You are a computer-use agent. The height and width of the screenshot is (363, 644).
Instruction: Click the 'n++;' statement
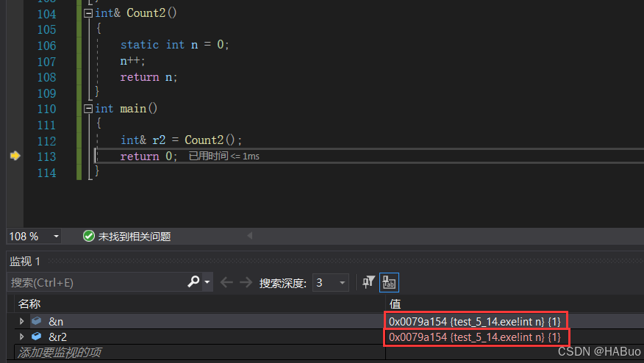[132, 61]
